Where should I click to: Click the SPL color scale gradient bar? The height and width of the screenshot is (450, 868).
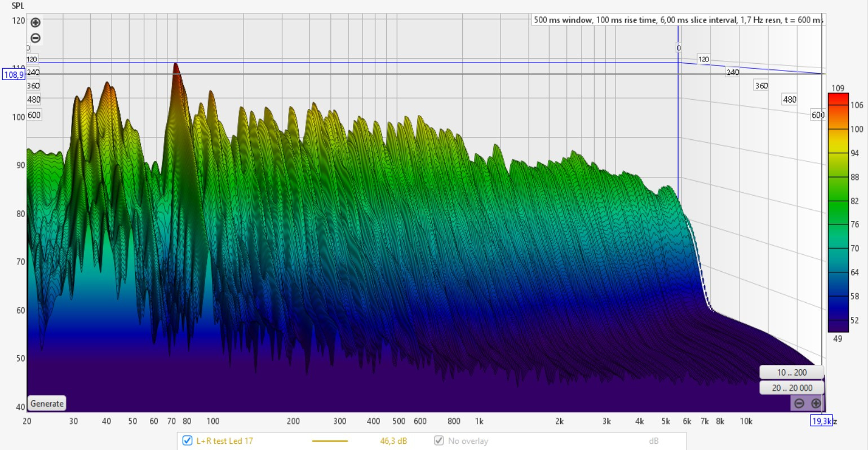point(838,213)
